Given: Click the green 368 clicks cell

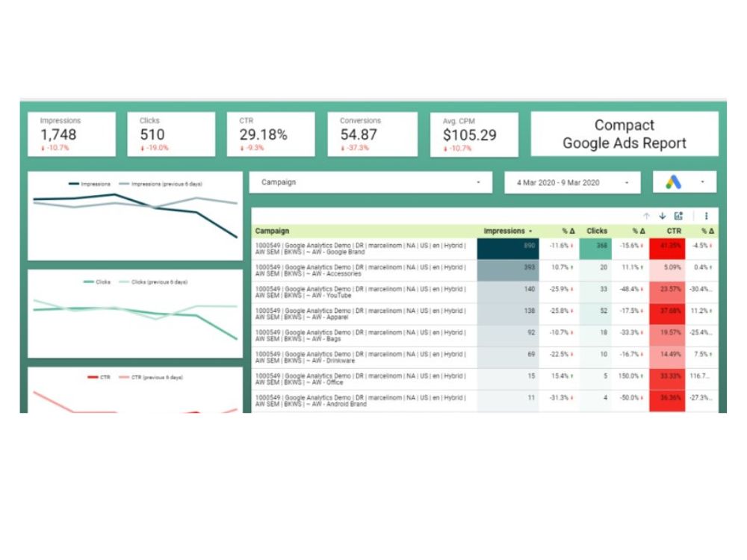Looking at the screenshot, I should pyautogui.click(x=595, y=249).
